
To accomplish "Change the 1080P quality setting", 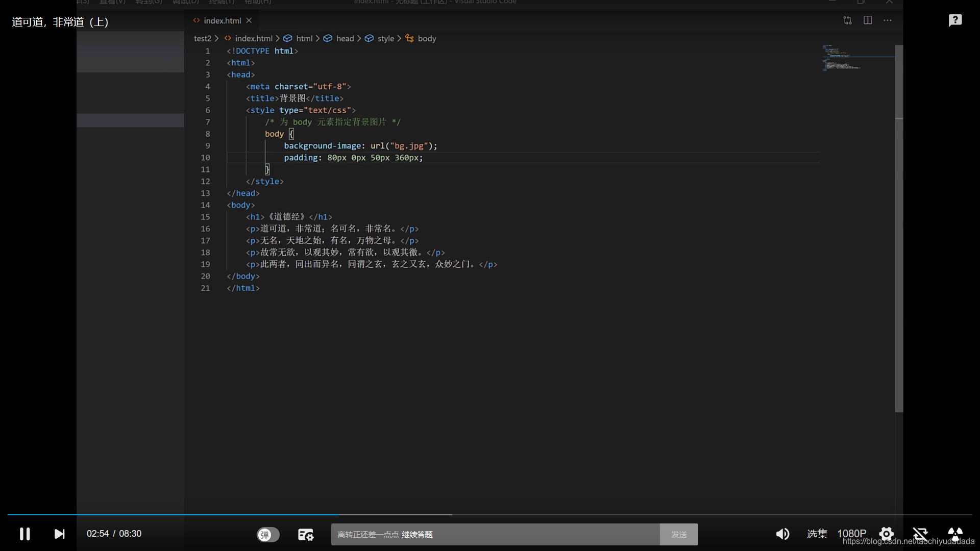I will [x=851, y=534].
